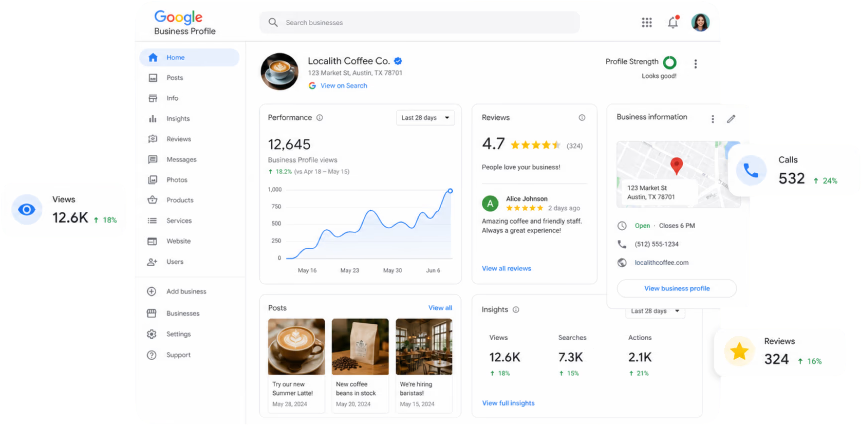Open the Insights Last 28 days dropdown

point(655,311)
